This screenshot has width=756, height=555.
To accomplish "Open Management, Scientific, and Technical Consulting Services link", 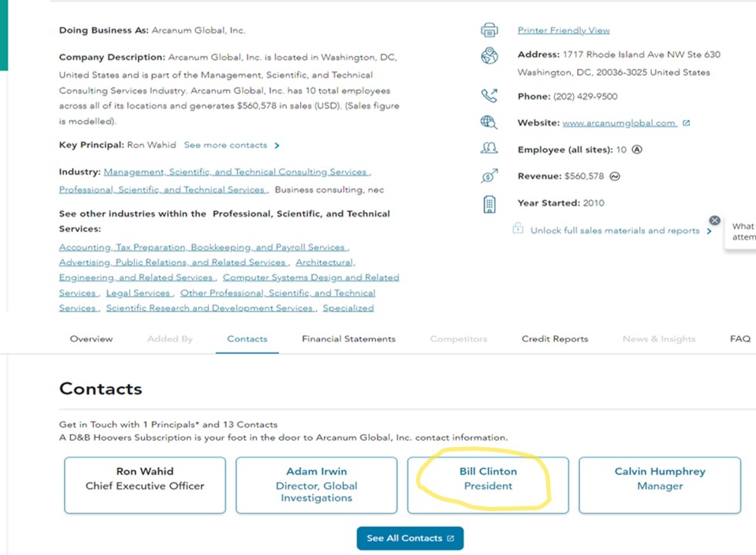I will [236, 172].
